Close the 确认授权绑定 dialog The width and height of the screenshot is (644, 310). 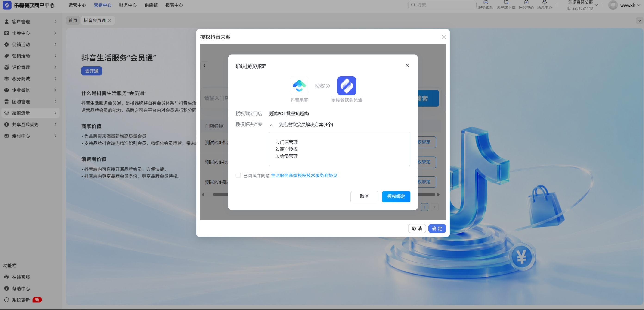click(x=407, y=65)
